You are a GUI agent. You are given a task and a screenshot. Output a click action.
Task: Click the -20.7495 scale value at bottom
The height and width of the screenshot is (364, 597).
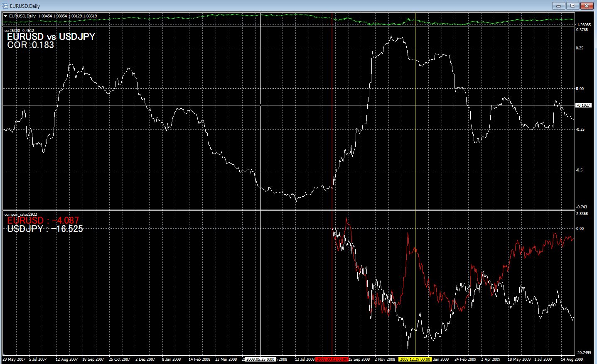(x=584, y=352)
